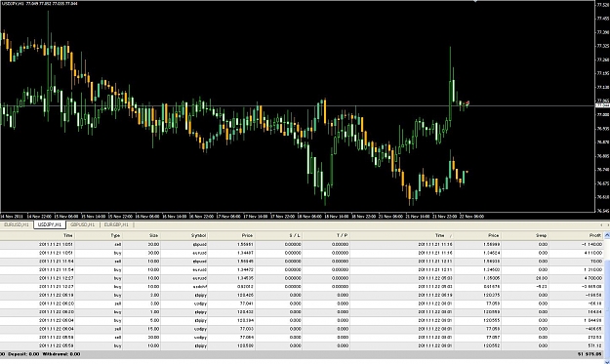Screen dimensions: 610x364
Task: Click the 70.00 profit cell
Action: tap(595, 262)
